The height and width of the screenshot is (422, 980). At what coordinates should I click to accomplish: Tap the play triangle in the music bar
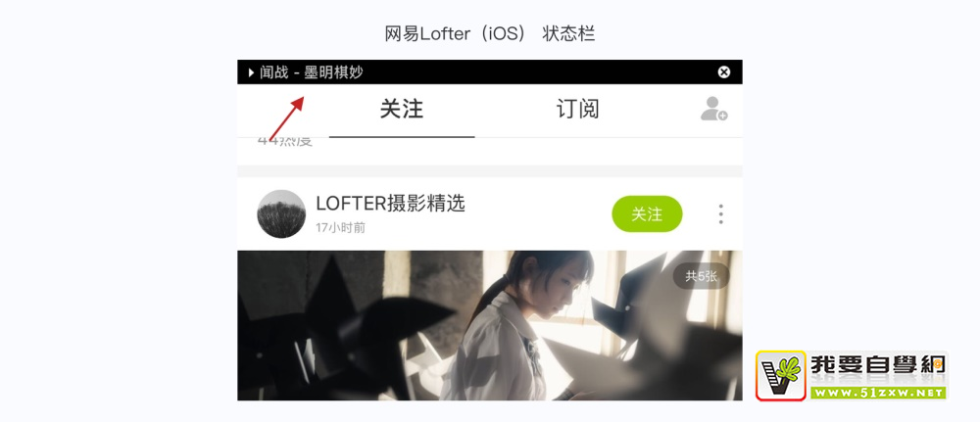251,72
